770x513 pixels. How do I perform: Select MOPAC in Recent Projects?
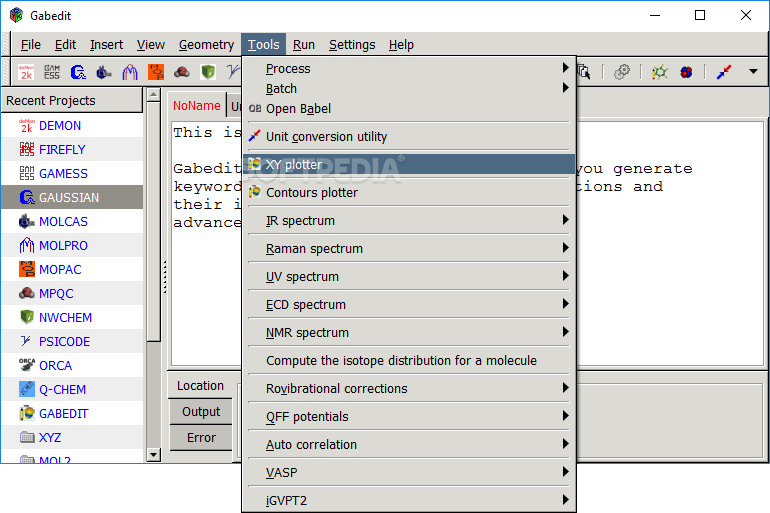72,270
